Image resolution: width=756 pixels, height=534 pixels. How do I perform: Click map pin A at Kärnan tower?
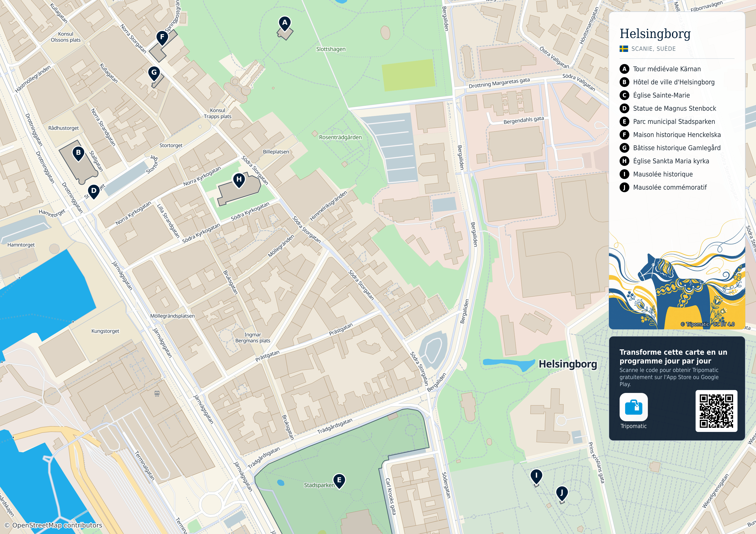[285, 24]
